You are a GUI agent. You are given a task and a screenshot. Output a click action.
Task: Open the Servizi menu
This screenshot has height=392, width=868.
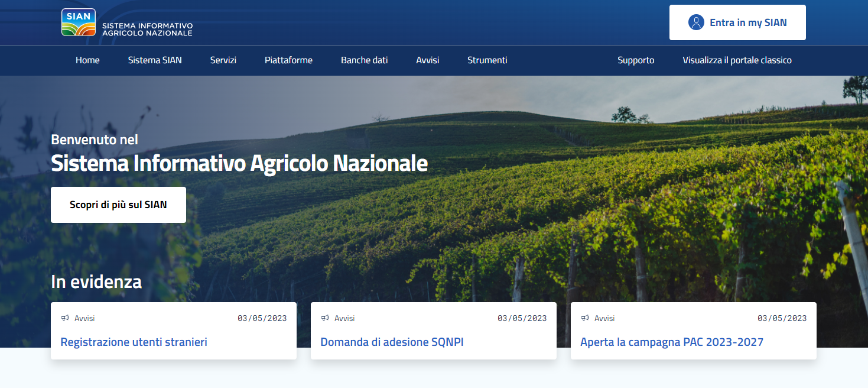(x=223, y=60)
